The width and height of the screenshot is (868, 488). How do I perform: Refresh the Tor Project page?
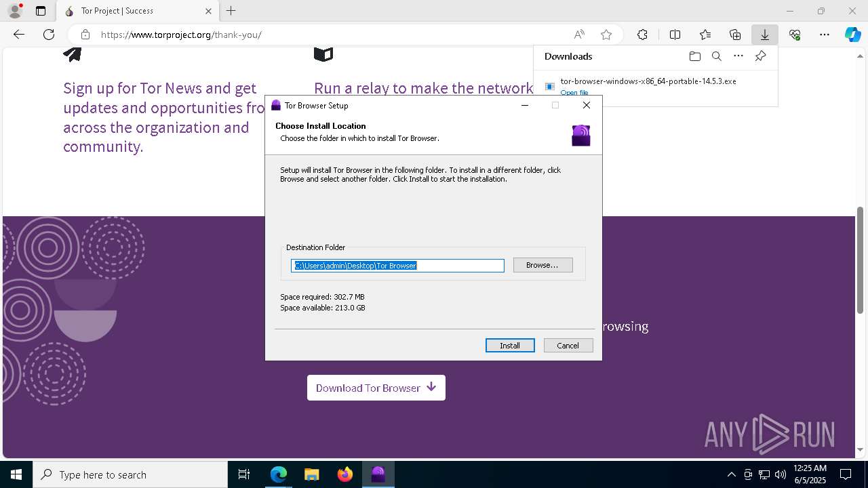pos(49,35)
